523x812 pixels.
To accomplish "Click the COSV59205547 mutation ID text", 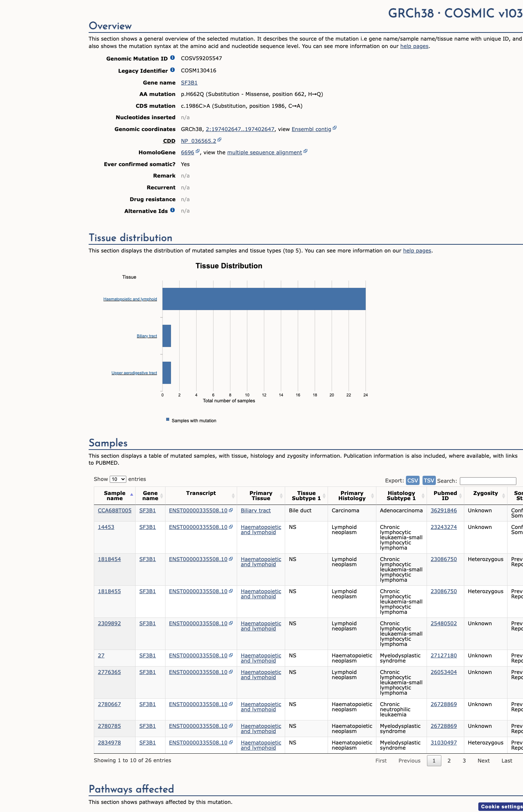I will 201,58.
